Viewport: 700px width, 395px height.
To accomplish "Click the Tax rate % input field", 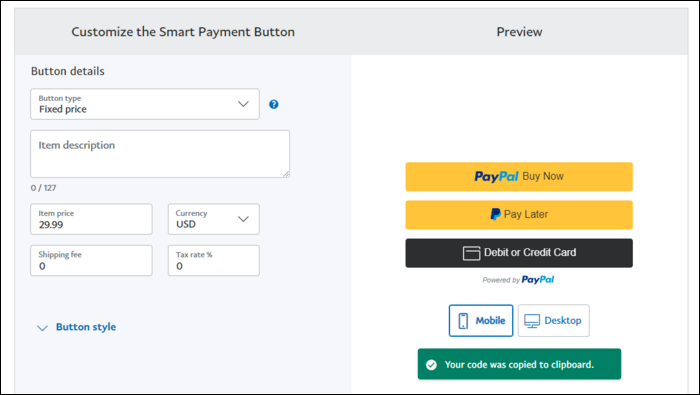I will tap(213, 260).
